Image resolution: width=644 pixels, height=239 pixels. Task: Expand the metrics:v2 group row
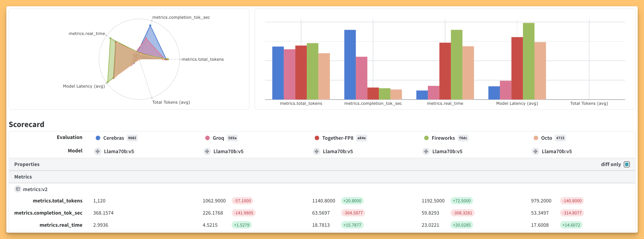click(x=35, y=189)
